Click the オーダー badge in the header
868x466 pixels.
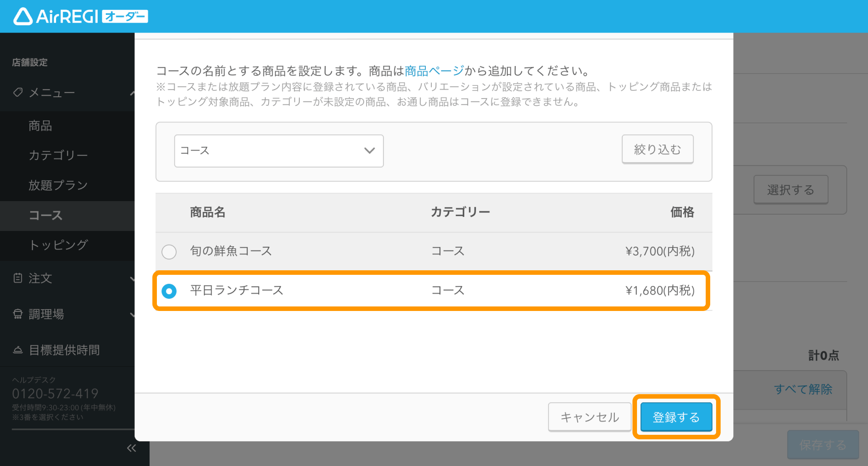125,17
